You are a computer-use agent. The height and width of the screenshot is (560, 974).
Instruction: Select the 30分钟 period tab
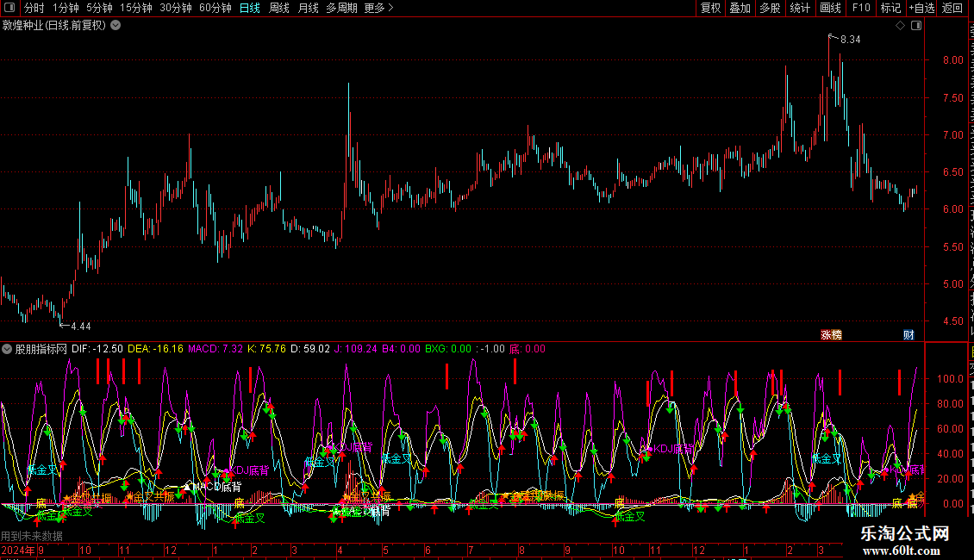(175, 8)
